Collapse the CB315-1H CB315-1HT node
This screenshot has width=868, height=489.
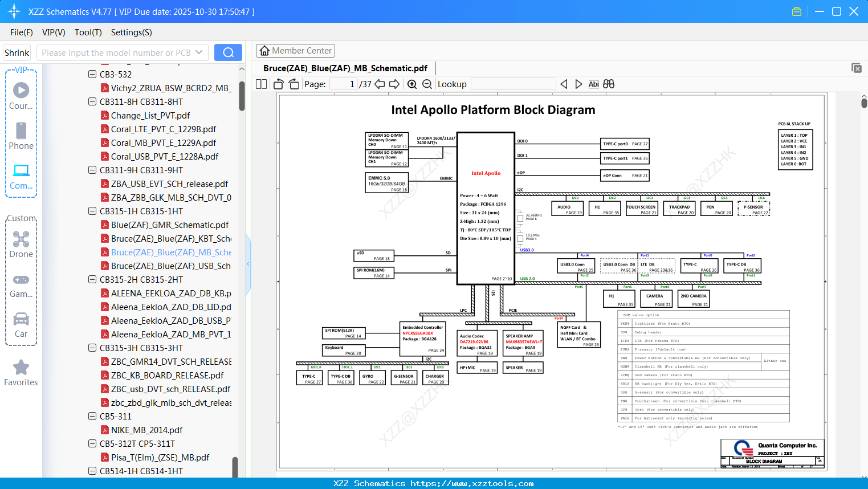tap(92, 211)
